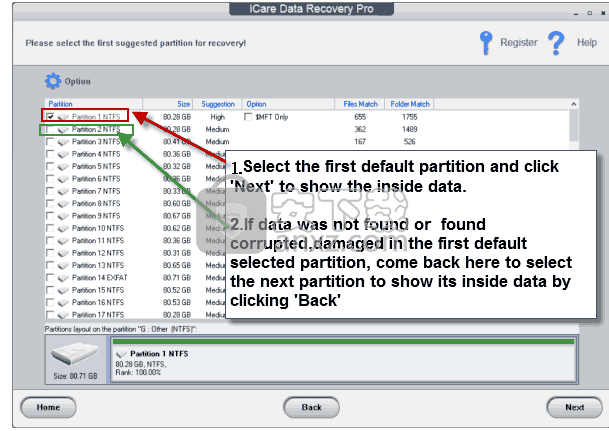Click the drive icon in the partition layout bar
The height and width of the screenshot is (431, 609).
(122, 354)
